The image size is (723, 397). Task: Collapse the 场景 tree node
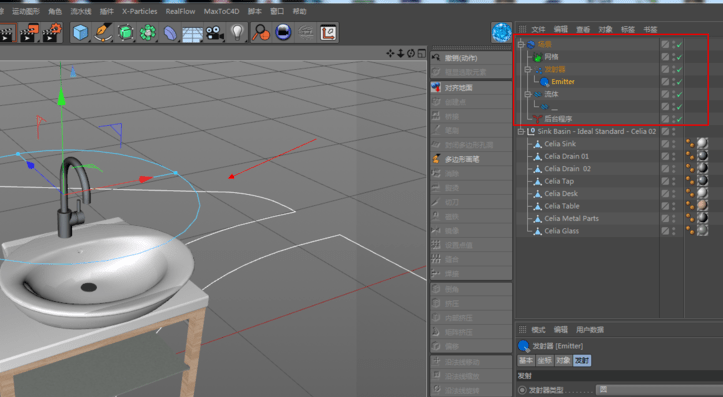(x=521, y=45)
